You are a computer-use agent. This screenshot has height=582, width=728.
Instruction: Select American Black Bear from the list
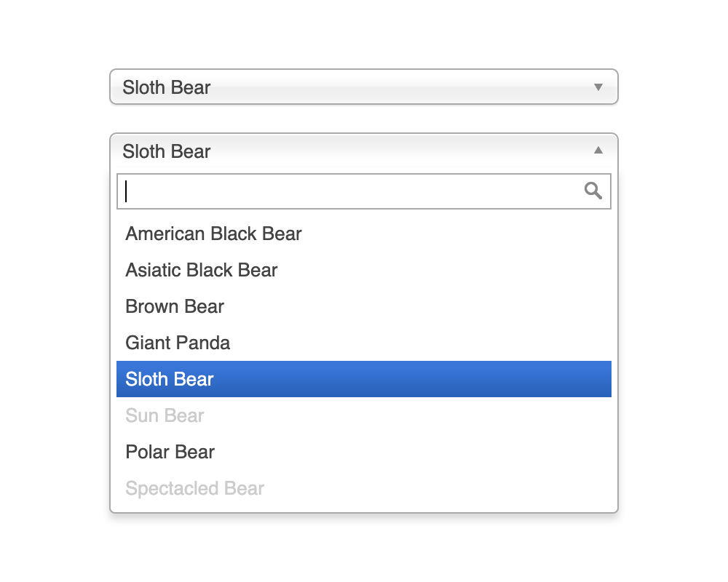pyautogui.click(x=213, y=234)
